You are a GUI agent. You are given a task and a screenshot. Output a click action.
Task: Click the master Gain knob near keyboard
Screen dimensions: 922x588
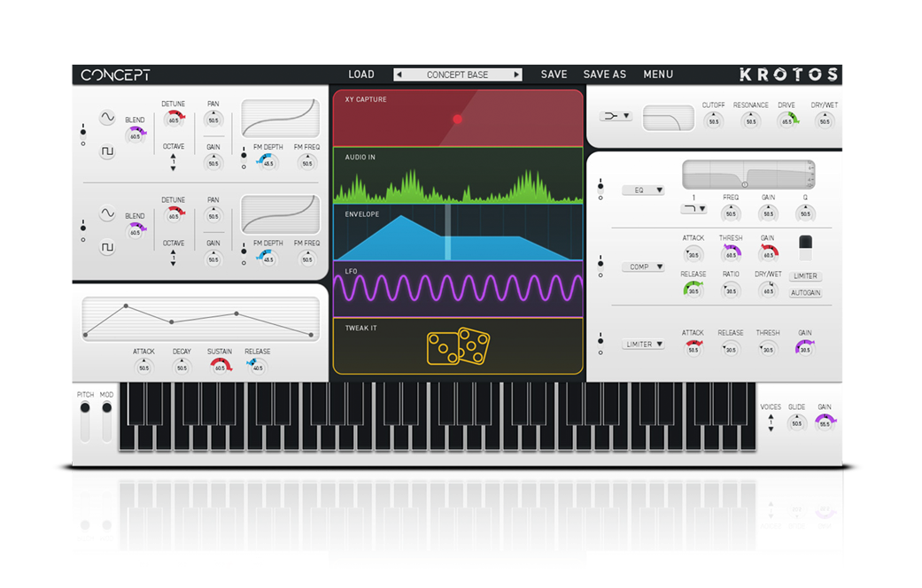tap(825, 422)
